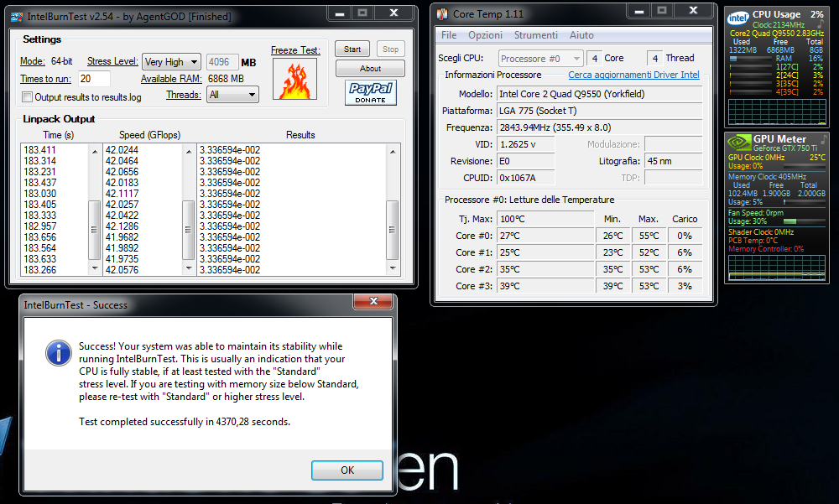This screenshot has height=504, width=839.
Task: Click Core #3 max temperature 53°C
Action: point(649,286)
